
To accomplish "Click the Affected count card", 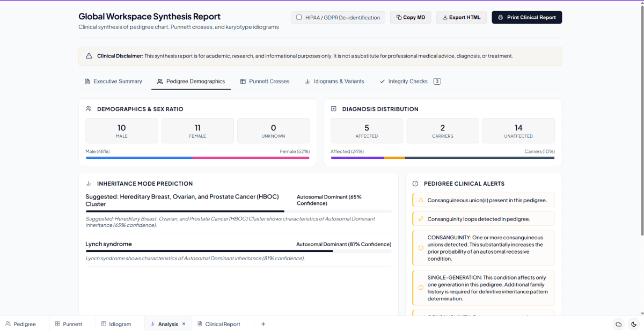I will click(367, 131).
